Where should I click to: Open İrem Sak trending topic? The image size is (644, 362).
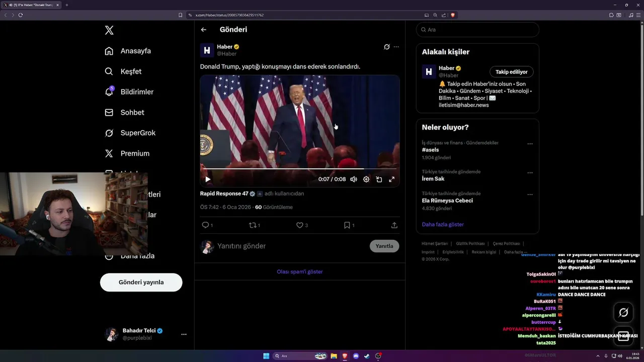(433, 178)
